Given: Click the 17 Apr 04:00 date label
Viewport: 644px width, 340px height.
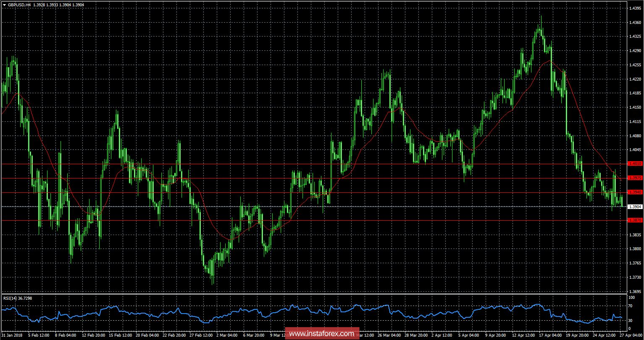Looking at the screenshot, I should [x=550, y=336].
